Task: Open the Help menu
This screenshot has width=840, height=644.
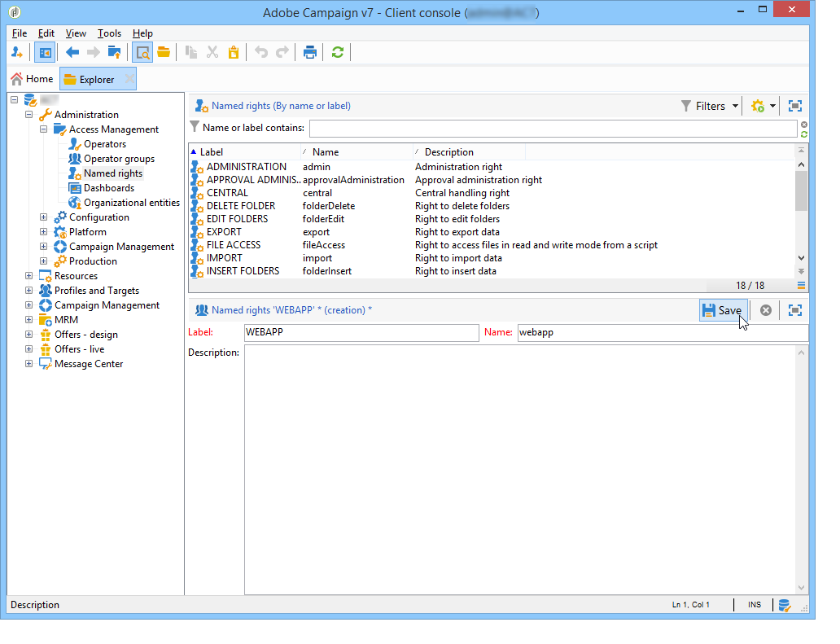Action: point(142,33)
